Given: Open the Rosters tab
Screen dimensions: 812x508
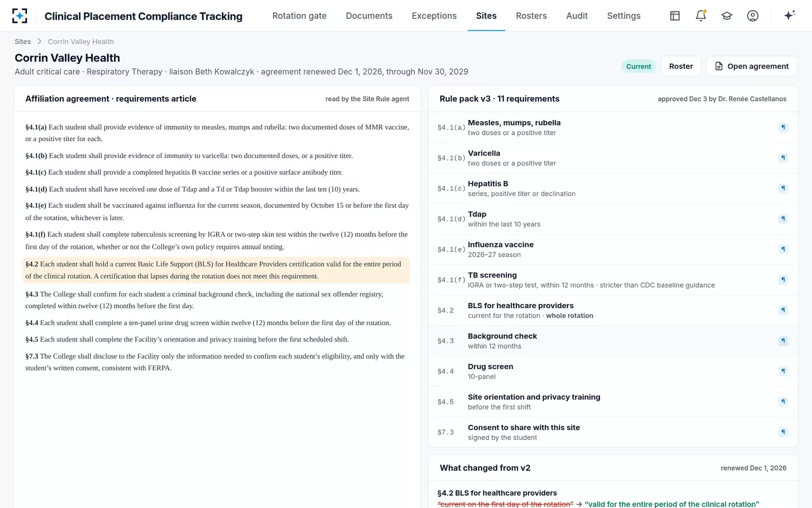Looking at the screenshot, I should [x=531, y=16].
